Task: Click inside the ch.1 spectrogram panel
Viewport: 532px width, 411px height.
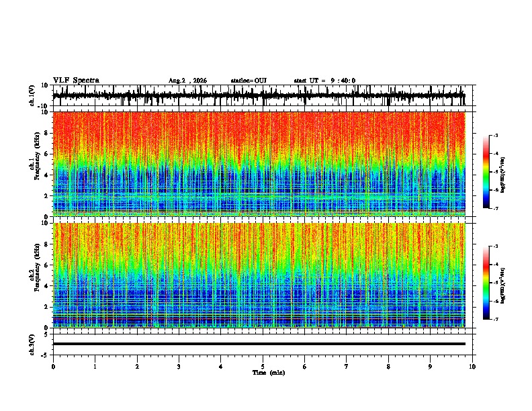Action: (x=259, y=164)
